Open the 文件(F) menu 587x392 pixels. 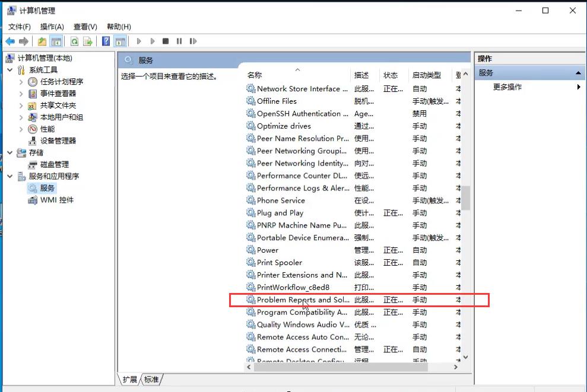(x=20, y=27)
